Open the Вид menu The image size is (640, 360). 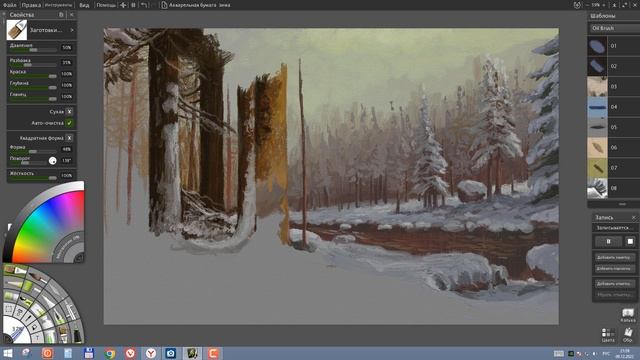[x=84, y=5]
